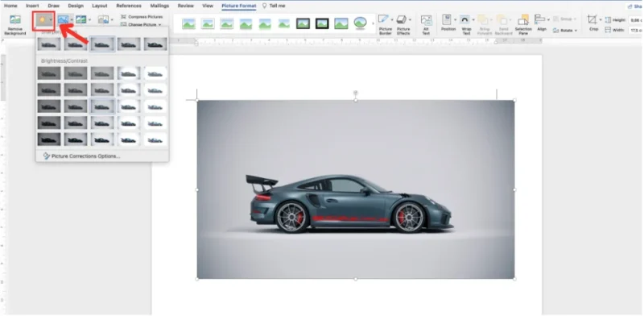
Task: Select the highlighted center brightness/contrast preset
Action: click(x=102, y=106)
